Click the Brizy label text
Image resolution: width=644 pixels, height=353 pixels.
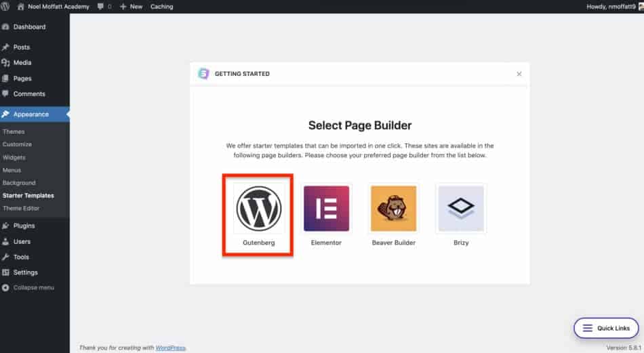point(461,243)
